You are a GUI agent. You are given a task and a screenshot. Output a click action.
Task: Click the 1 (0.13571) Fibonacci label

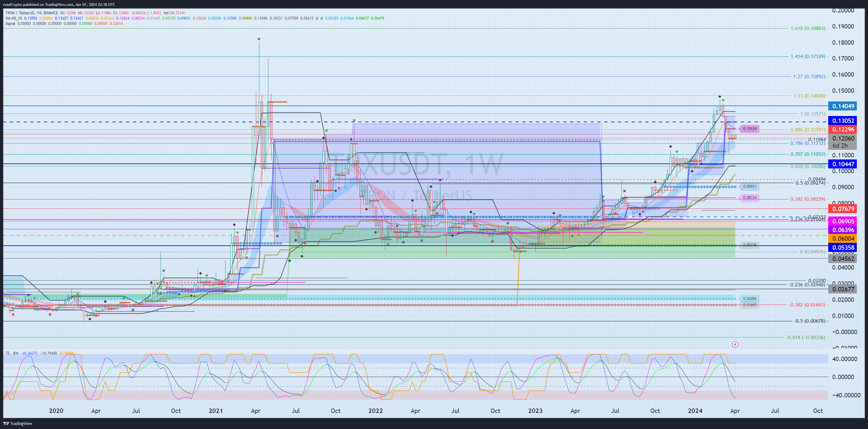tap(813, 114)
